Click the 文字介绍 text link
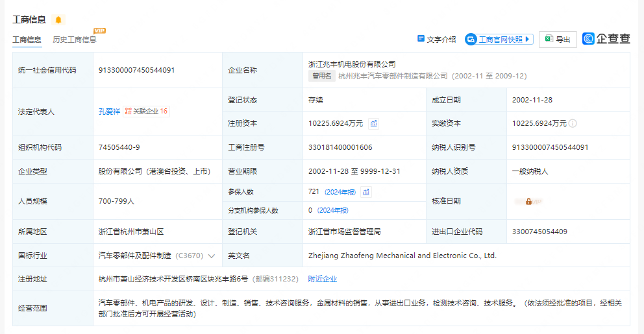Screen dimensions: 644x334 [x=441, y=40]
